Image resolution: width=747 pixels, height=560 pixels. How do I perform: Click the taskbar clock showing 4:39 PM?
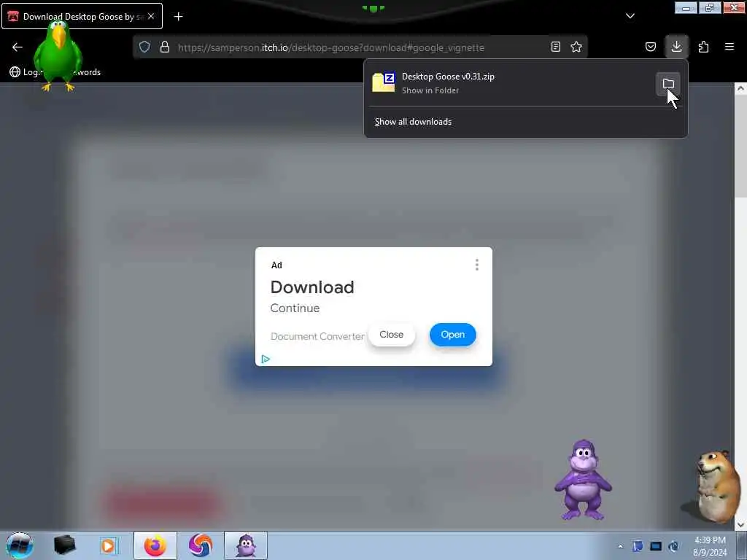pos(710,545)
